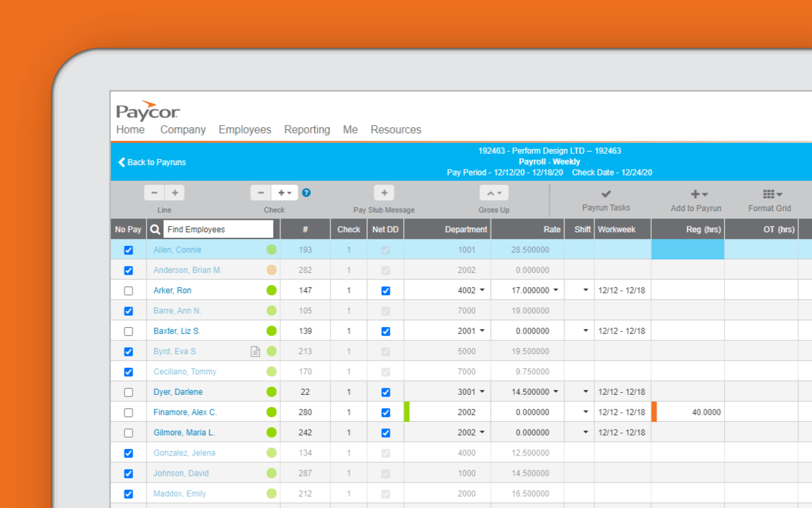Click status dot for Dyer, Darlene
This screenshot has width=812, height=508.
pos(272,392)
